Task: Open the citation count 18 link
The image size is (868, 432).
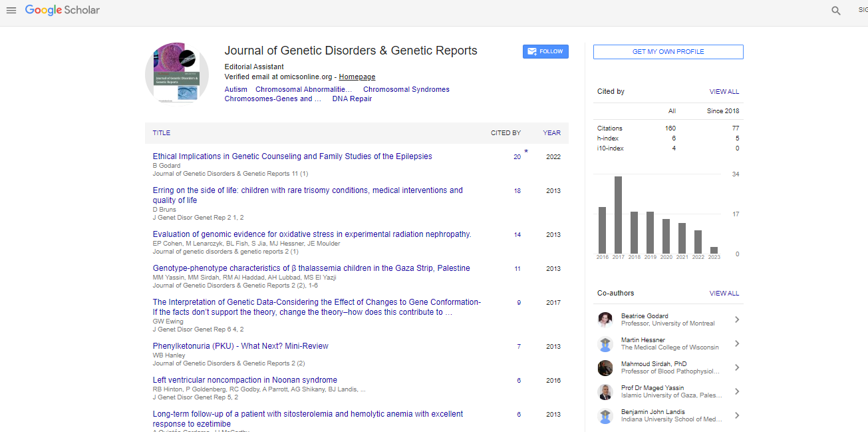Action: click(x=517, y=191)
